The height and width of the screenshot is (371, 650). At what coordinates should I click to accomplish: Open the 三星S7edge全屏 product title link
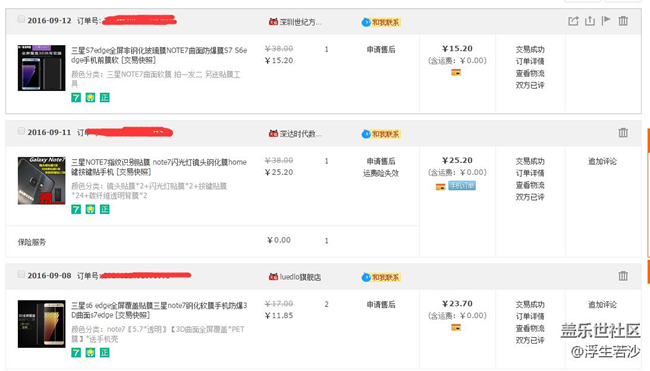click(159, 55)
